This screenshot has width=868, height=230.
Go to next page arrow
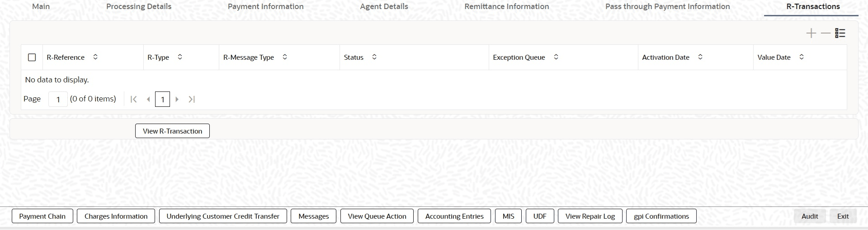(177, 99)
